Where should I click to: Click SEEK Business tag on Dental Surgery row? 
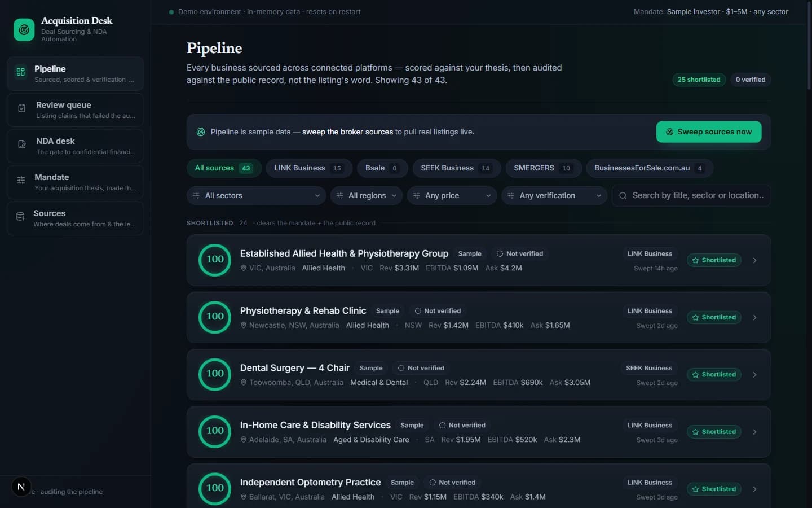[649, 368]
